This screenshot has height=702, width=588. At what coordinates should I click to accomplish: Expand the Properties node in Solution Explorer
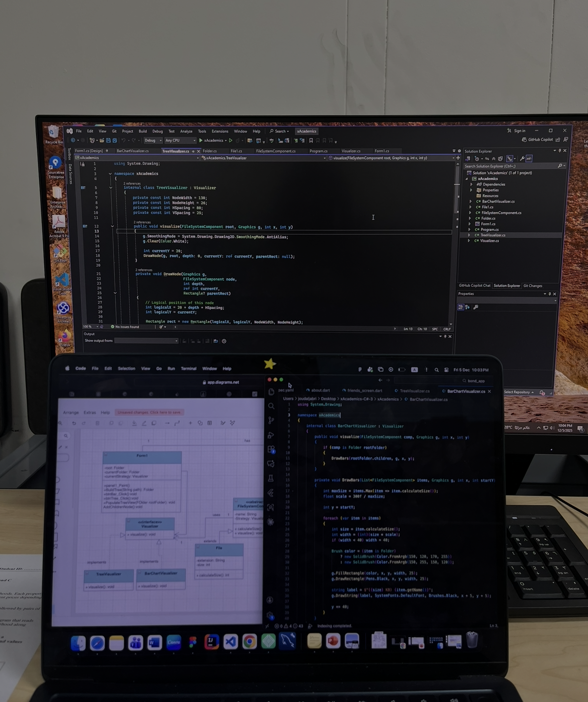pos(471,190)
